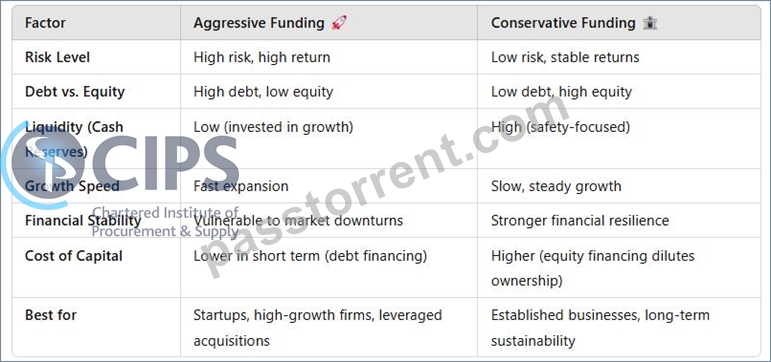Click the Risk Level row label
The height and width of the screenshot is (362, 771).
point(58,57)
